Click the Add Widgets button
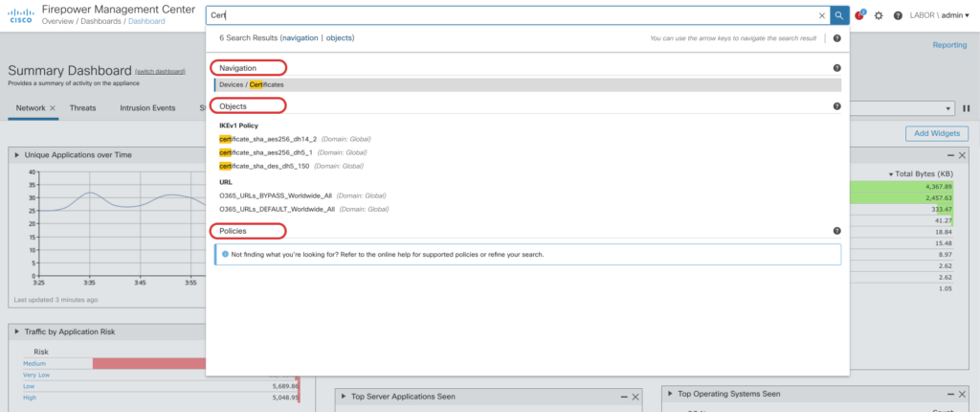Viewport: 980px width, 412px height. (x=936, y=133)
